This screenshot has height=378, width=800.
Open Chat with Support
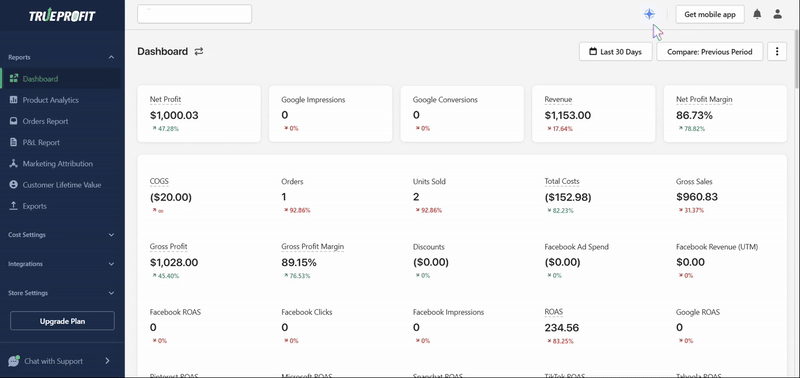click(x=61, y=361)
